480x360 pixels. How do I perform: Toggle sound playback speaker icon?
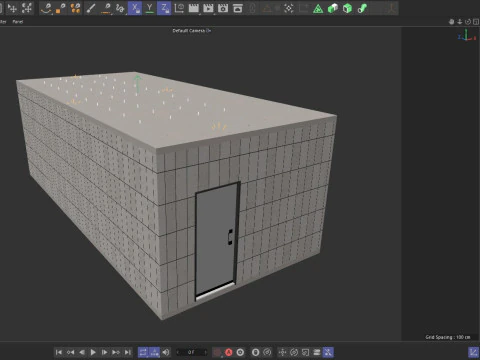(166, 352)
